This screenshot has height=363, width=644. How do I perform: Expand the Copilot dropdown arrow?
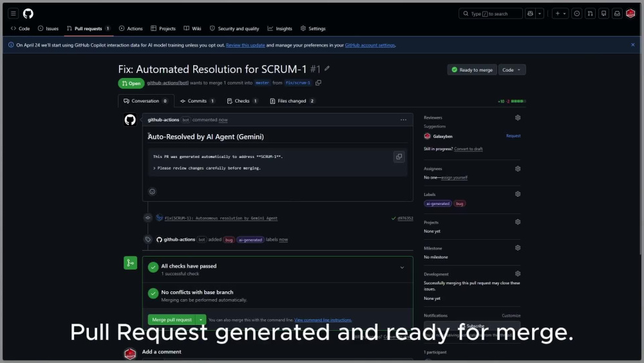(540, 14)
